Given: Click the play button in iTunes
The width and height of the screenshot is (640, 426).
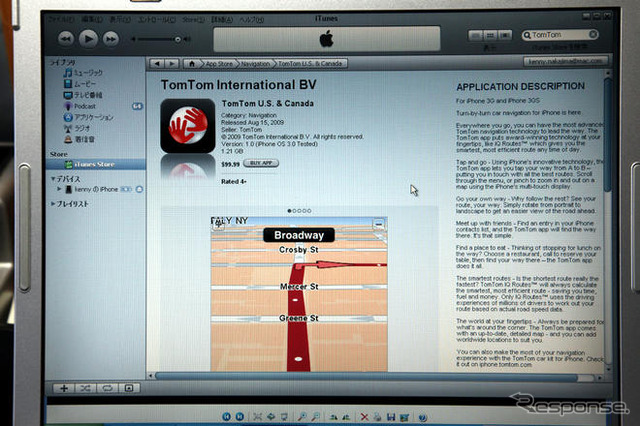Looking at the screenshot, I should [88, 39].
